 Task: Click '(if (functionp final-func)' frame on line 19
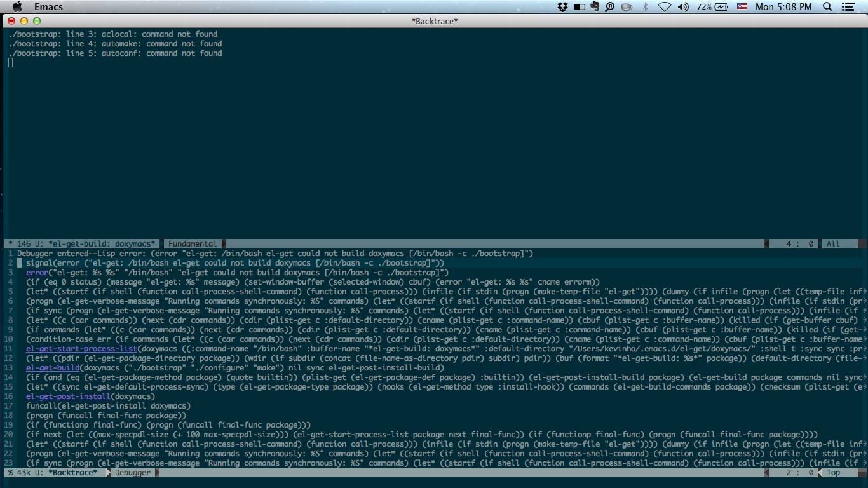click(x=168, y=424)
